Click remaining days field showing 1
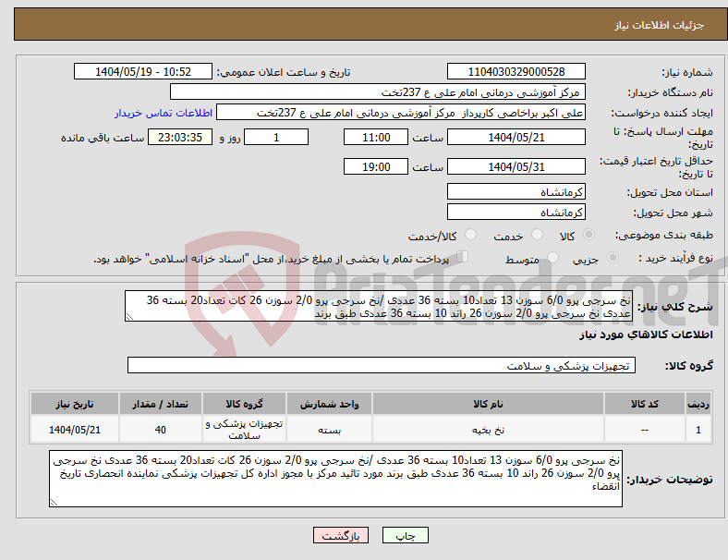 tap(276, 137)
